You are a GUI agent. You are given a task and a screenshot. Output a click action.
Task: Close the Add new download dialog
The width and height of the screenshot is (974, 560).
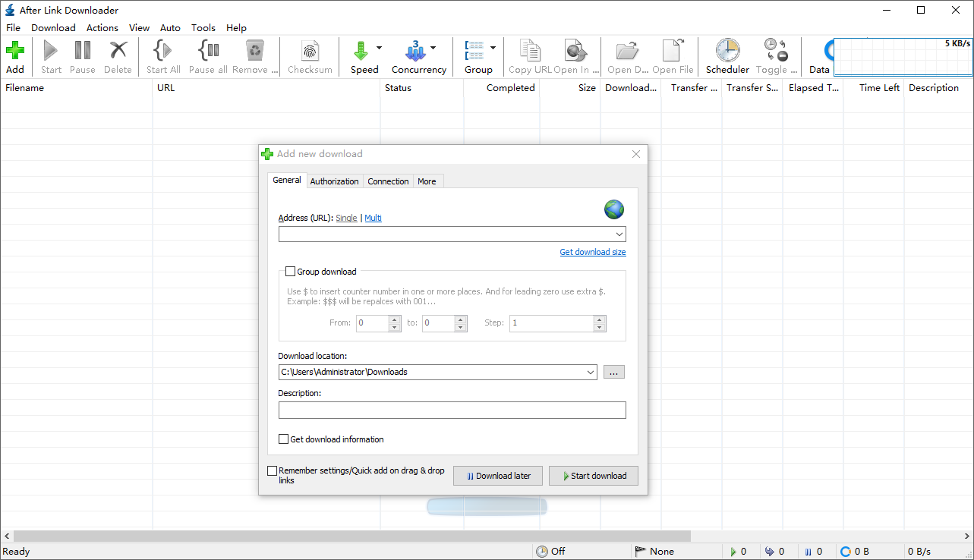[636, 154]
